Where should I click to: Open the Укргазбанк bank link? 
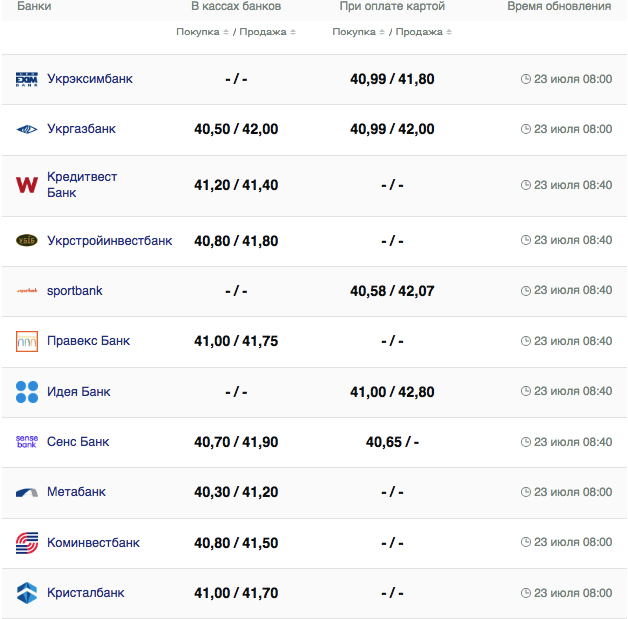click(81, 129)
